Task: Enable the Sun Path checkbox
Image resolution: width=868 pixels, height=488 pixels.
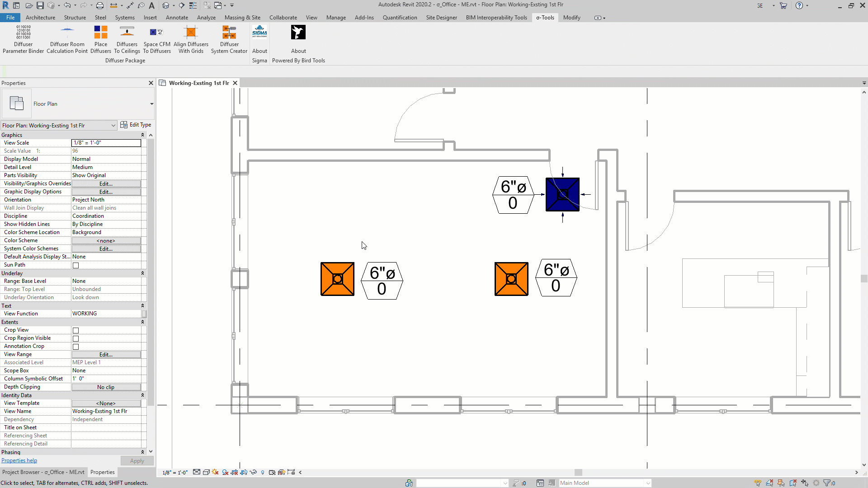Action: [76, 265]
